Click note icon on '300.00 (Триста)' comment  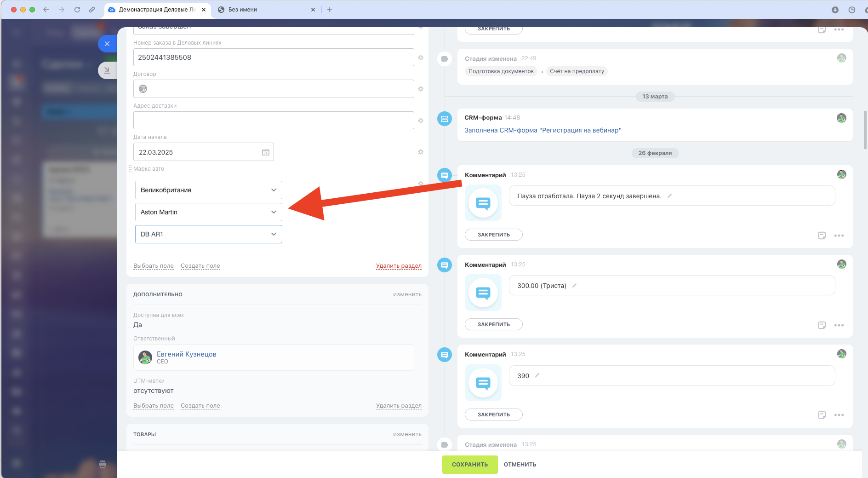coord(822,325)
